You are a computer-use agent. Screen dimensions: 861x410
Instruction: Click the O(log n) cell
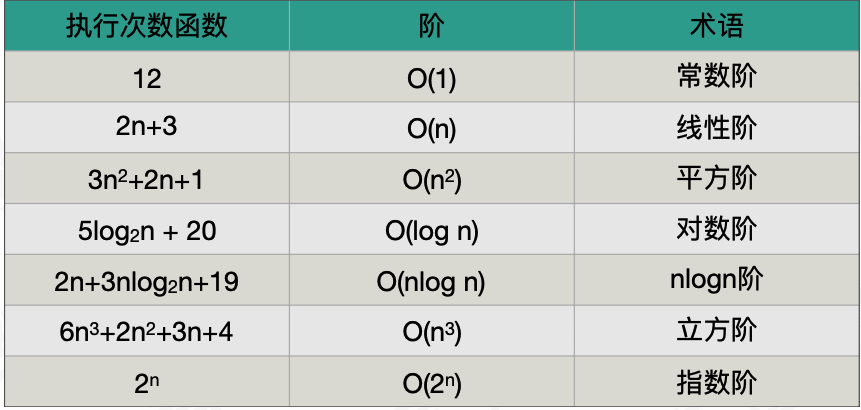(432, 229)
